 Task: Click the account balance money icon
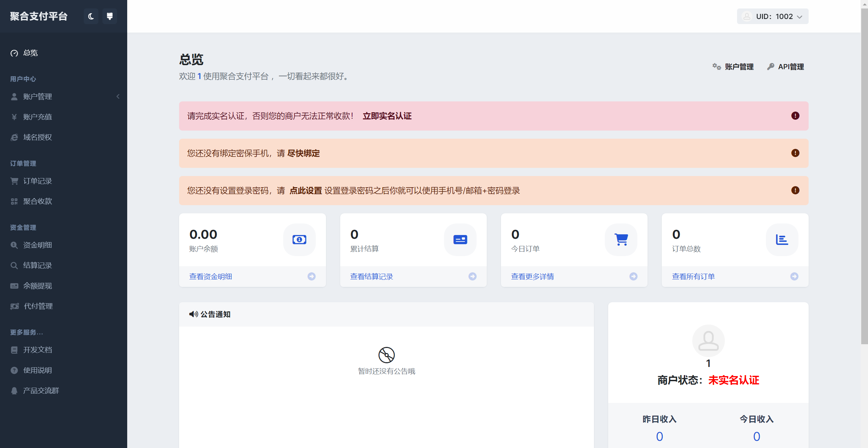click(299, 240)
